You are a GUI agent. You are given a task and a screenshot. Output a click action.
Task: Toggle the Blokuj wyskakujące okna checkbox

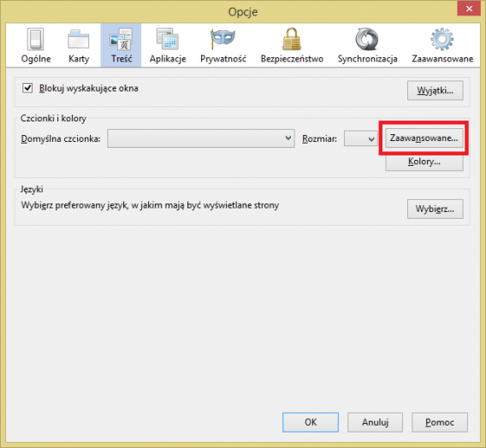[x=27, y=88]
